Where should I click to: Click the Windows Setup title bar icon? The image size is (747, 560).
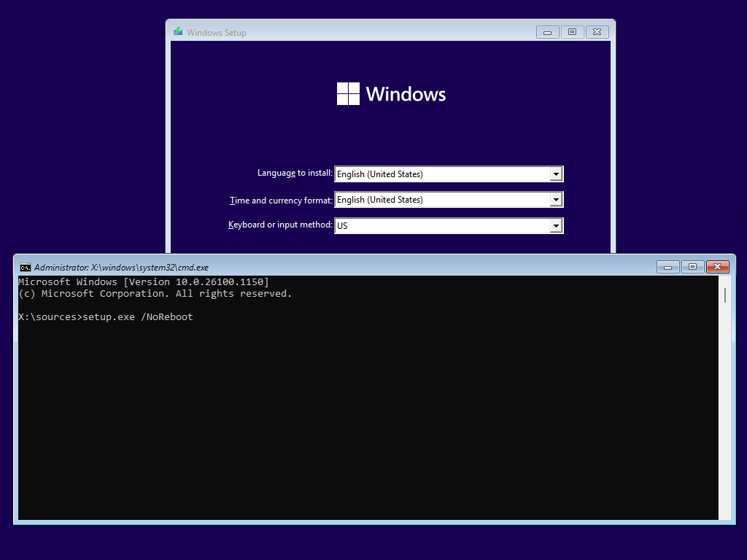point(177,32)
